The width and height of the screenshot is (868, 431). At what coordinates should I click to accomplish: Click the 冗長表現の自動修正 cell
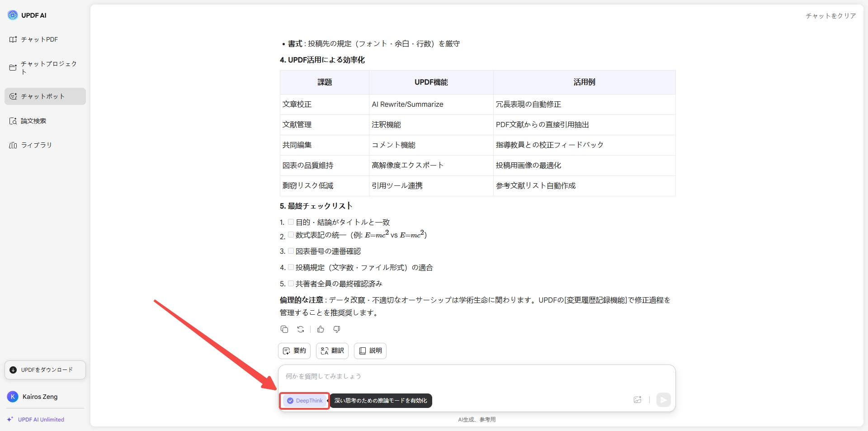585,104
